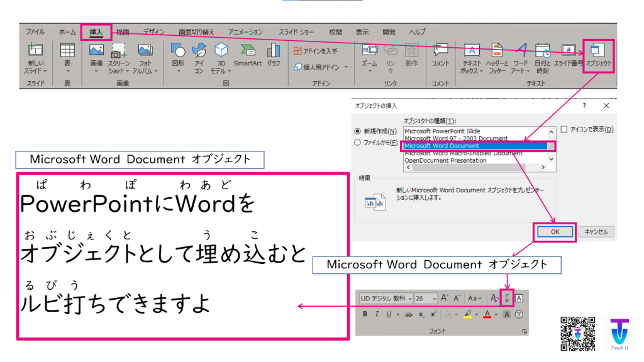This screenshot has height=362, width=644.
Task: Click the Strikethrough button
Action: point(409,314)
